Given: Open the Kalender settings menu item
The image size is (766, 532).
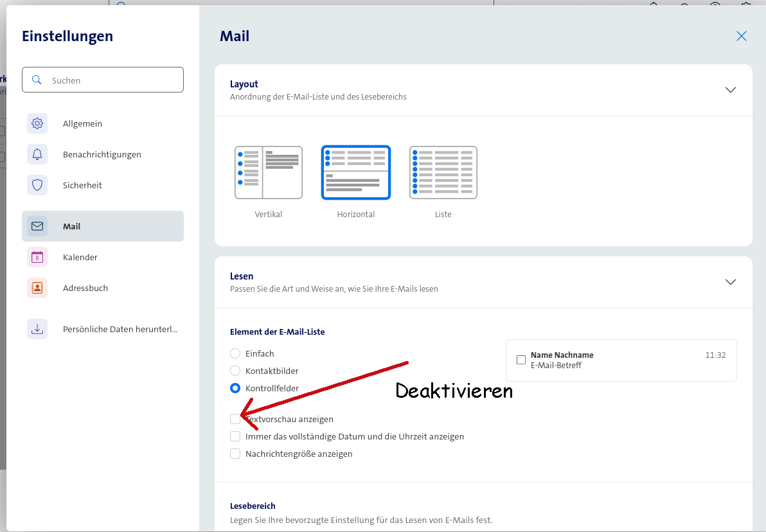Looking at the screenshot, I should (80, 257).
